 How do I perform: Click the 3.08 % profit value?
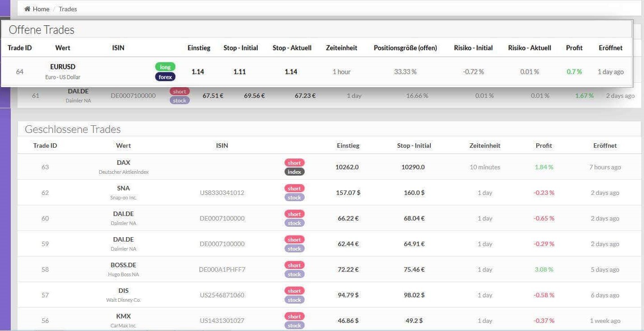tap(544, 269)
